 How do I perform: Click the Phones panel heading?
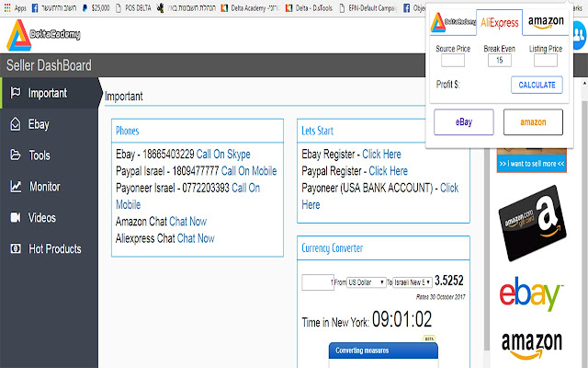(127, 131)
